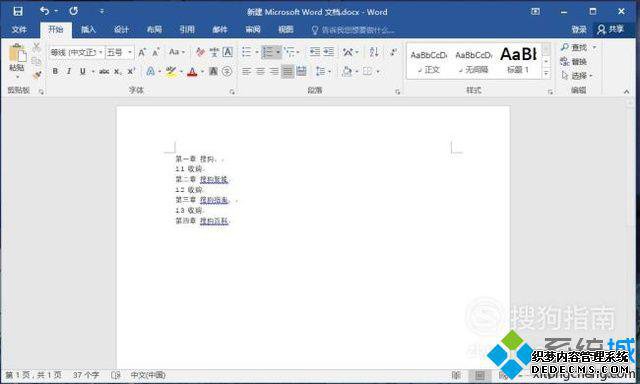
Task: Click the Enclose Characters circle icon
Action: (227, 71)
